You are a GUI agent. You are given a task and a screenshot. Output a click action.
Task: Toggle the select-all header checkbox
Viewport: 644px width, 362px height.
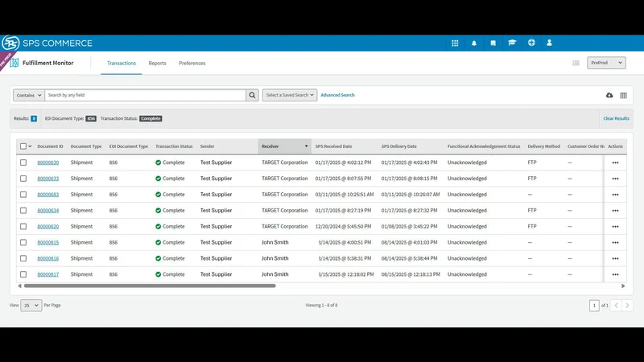[23, 146]
